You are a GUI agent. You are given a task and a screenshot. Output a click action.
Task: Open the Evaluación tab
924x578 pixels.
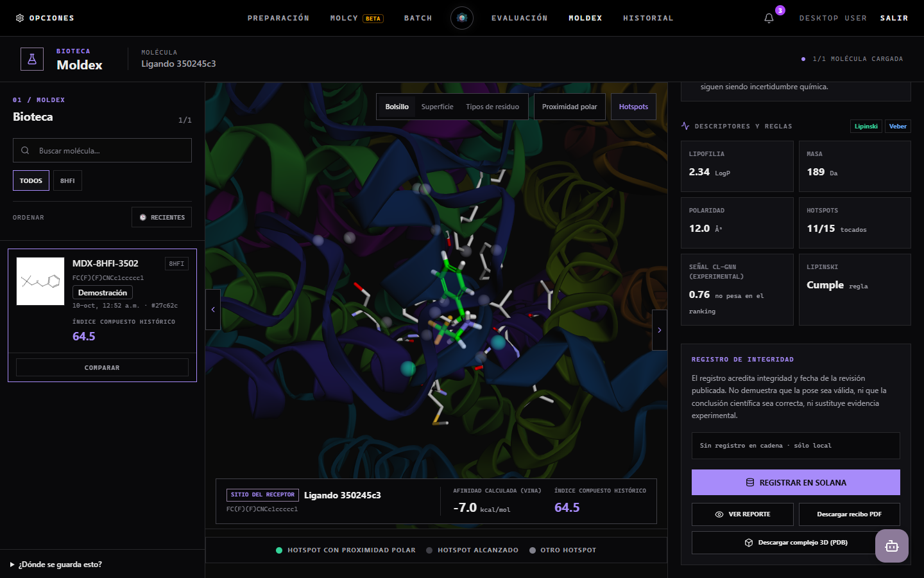[520, 18]
